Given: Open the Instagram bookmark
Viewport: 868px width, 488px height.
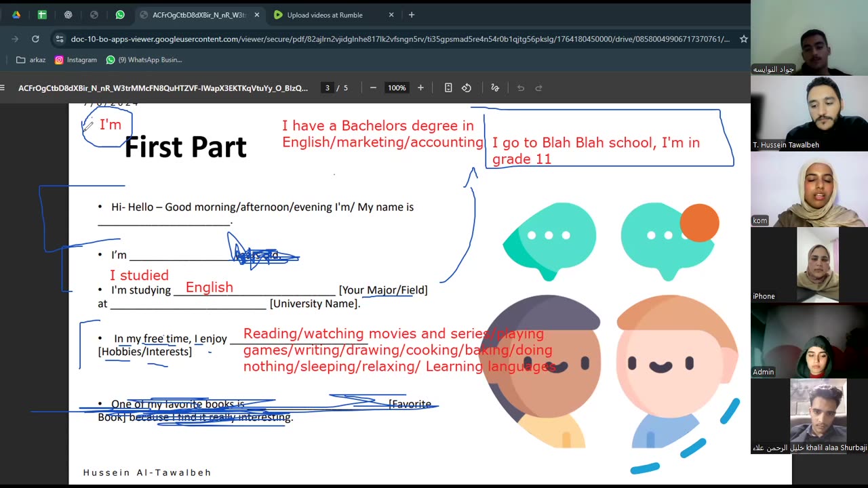Looking at the screenshot, I should coord(76,60).
